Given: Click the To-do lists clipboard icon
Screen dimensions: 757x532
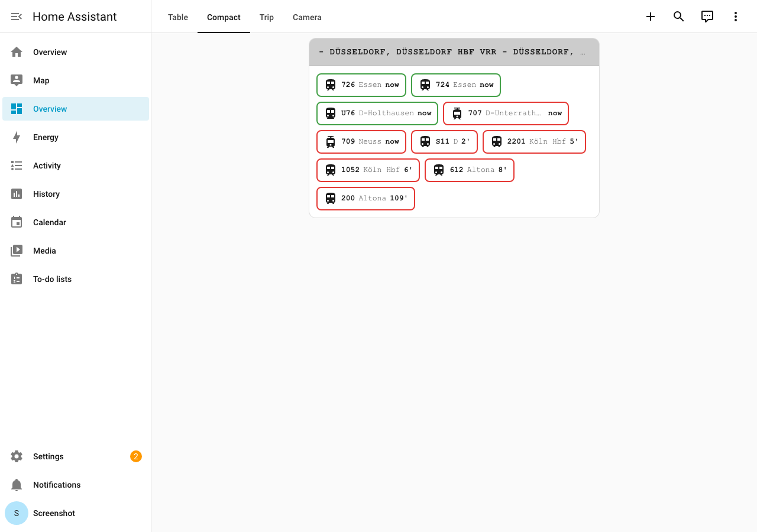Looking at the screenshot, I should pyautogui.click(x=17, y=279).
